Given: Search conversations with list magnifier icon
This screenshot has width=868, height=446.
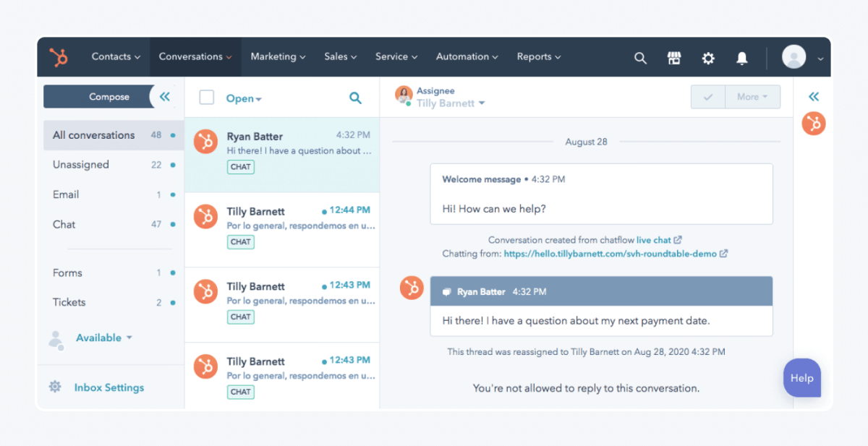Looking at the screenshot, I should tap(355, 98).
